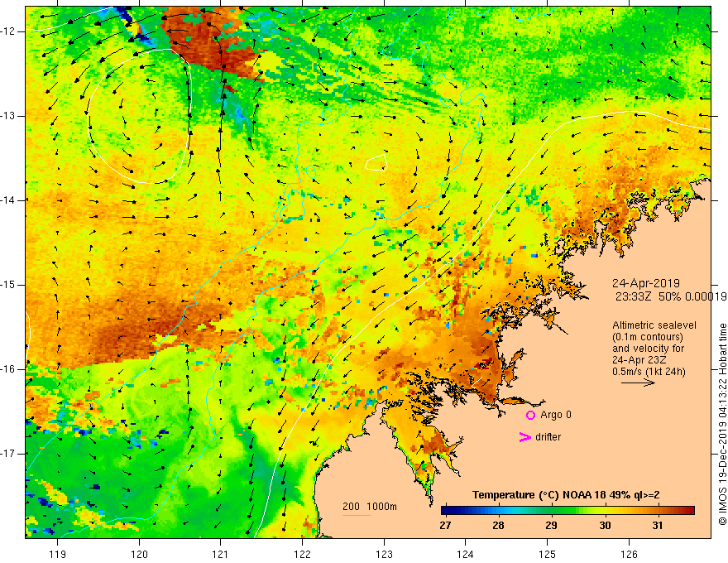Click the latitude axis label '-16'
Image resolution: width=728 pixels, height=563 pixels.
click(x=8, y=369)
